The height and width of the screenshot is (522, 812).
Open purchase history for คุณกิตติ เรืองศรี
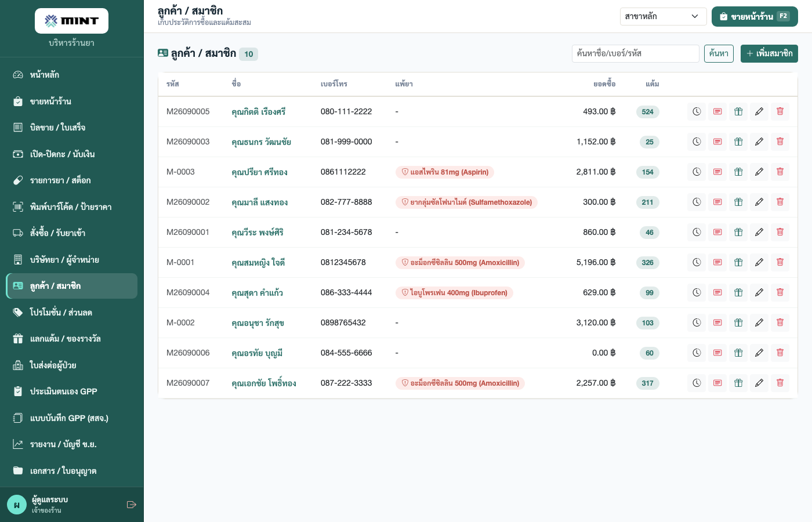697,111
